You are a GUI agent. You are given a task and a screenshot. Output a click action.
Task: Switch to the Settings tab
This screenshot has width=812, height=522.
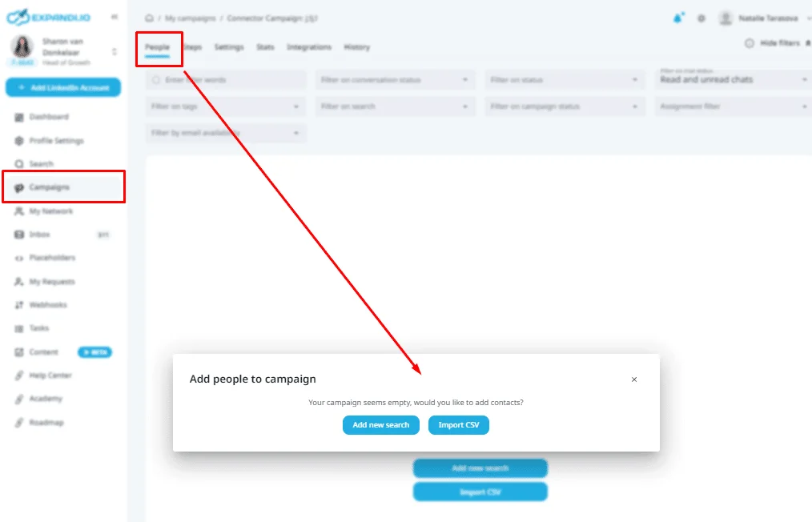click(x=229, y=47)
